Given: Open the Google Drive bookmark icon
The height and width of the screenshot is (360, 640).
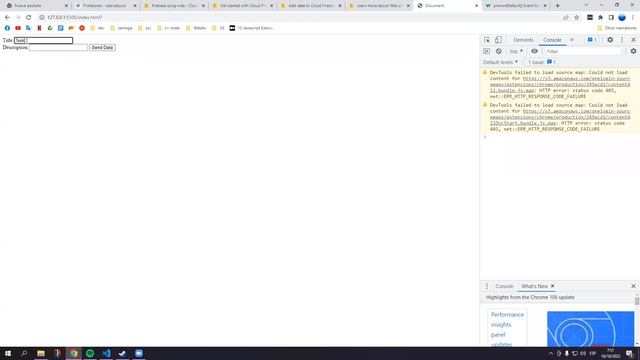Looking at the screenshot, I should pos(50,28).
